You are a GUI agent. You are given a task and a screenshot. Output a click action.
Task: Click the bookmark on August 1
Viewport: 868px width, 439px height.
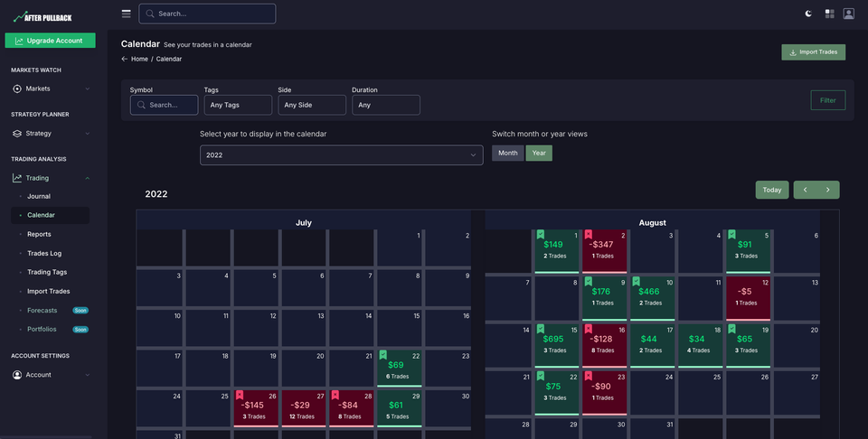pos(541,235)
